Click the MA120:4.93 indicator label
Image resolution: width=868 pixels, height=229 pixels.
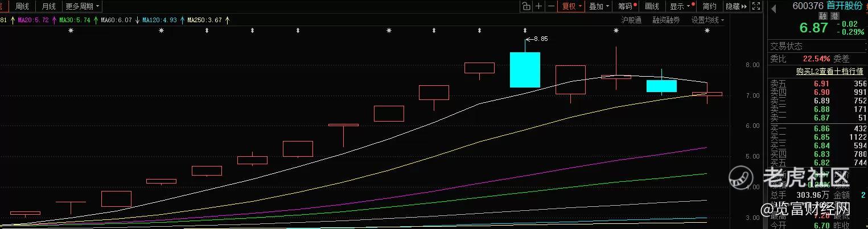160,20
